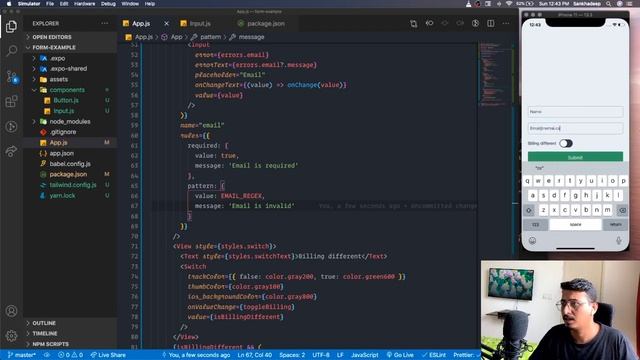Click the JavaScript language mode in status bar
This screenshot has height=360, width=640.
365,355
